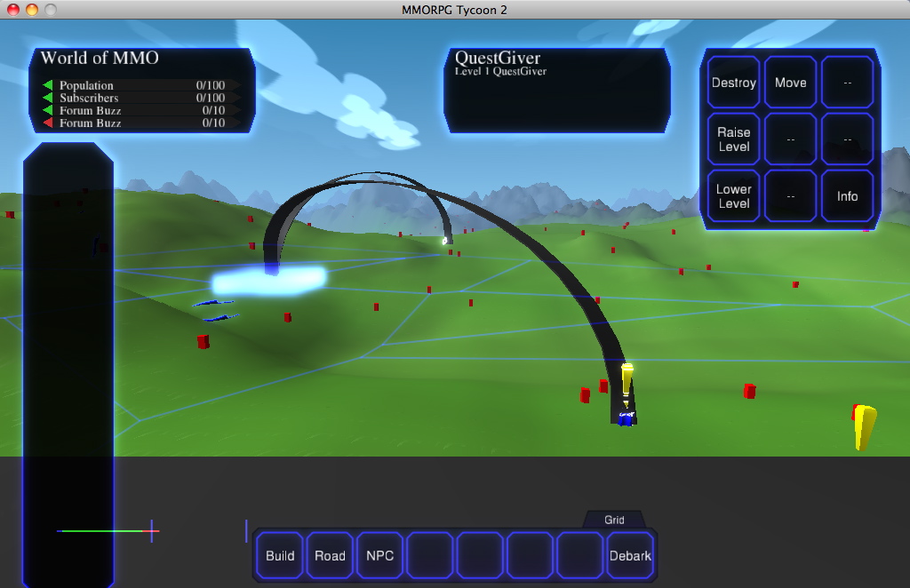Open the Info panel button
The height and width of the screenshot is (588, 910).
[x=847, y=196]
